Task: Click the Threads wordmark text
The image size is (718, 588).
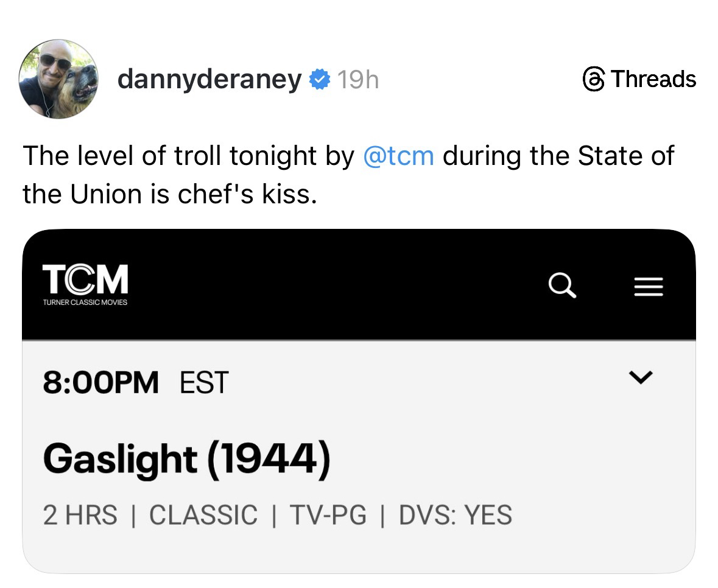Action: point(653,79)
